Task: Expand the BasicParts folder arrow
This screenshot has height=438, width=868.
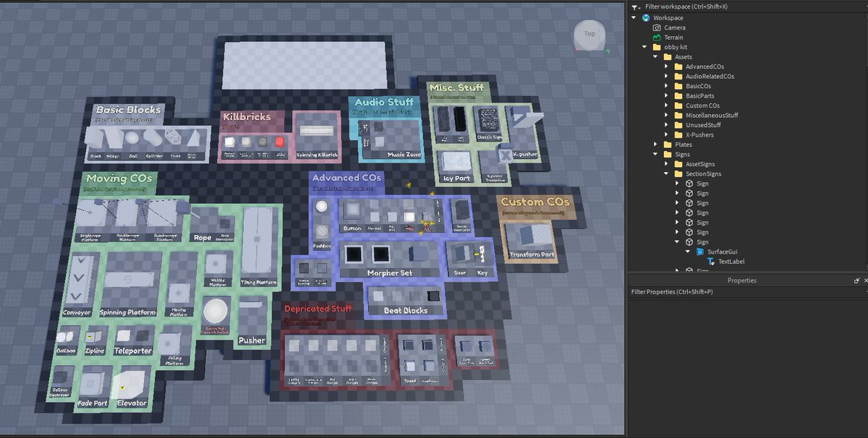Action: tap(666, 95)
